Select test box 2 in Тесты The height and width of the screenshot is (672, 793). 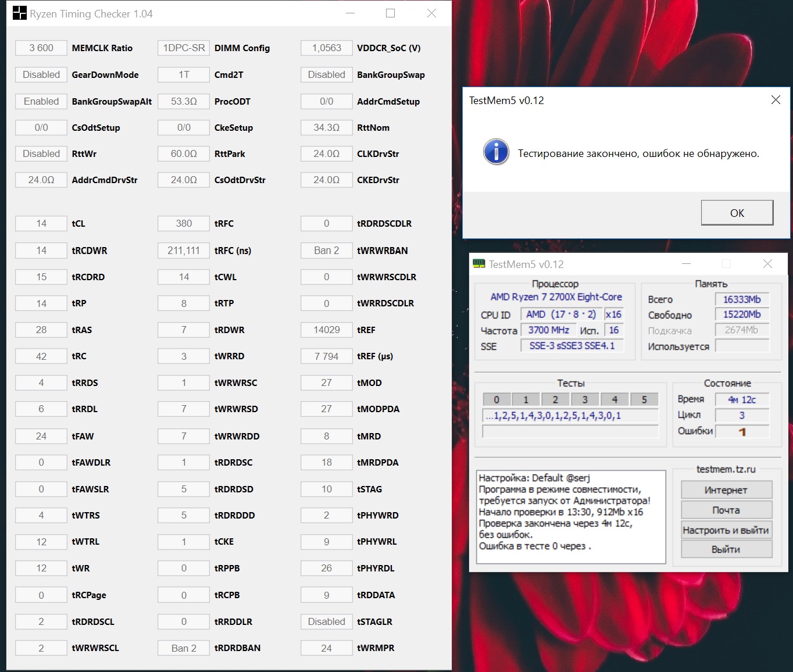point(555,399)
